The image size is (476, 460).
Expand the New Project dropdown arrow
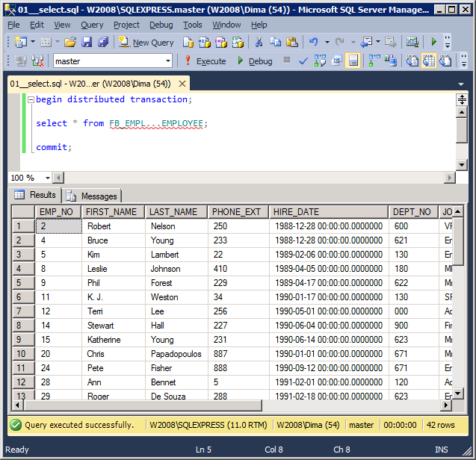point(33,42)
